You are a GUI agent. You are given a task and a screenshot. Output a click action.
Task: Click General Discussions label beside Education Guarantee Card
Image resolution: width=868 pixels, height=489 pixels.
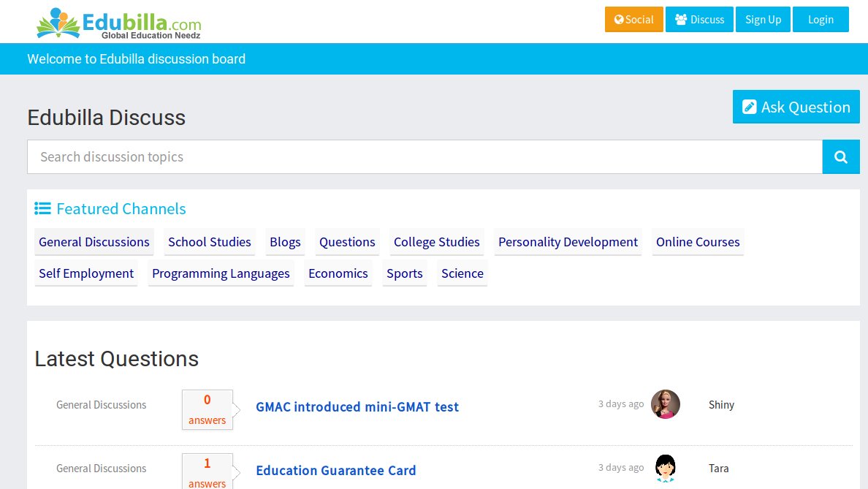click(x=102, y=469)
